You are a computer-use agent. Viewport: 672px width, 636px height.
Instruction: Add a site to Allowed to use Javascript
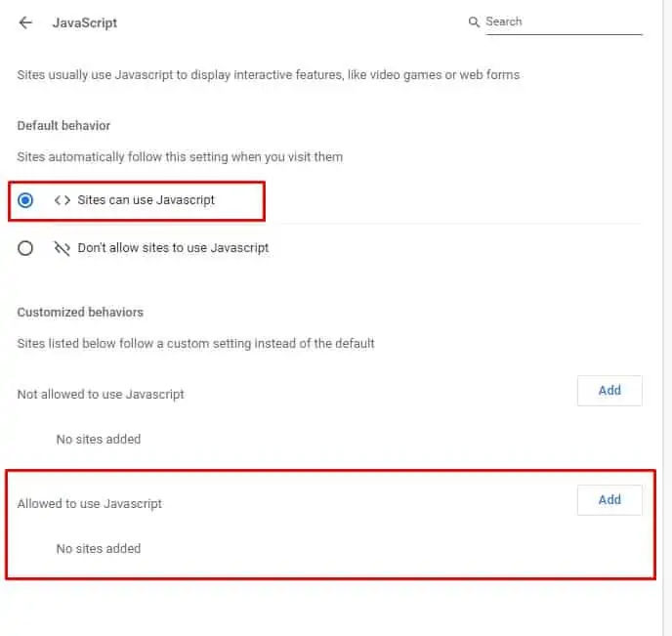pos(609,500)
